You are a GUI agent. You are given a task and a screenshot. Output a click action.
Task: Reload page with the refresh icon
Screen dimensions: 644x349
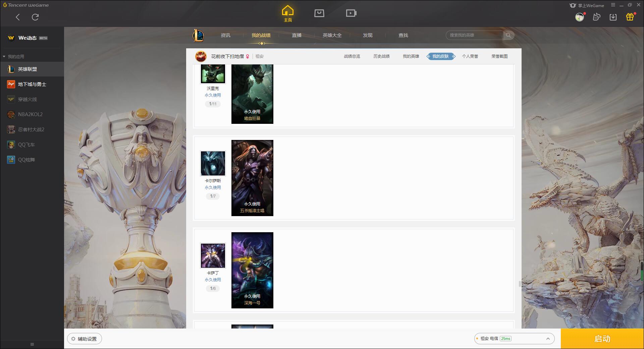tap(35, 17)
